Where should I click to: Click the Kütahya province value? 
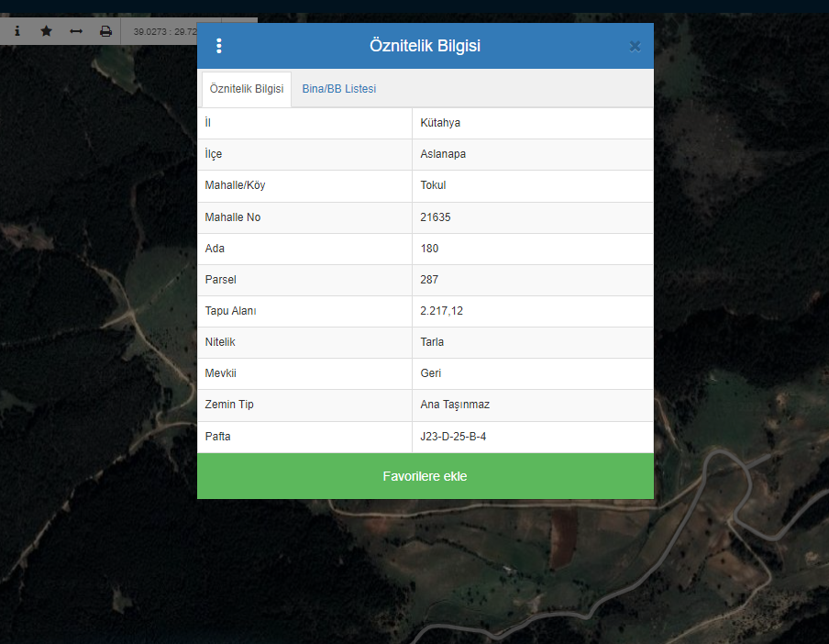point(440,123)
